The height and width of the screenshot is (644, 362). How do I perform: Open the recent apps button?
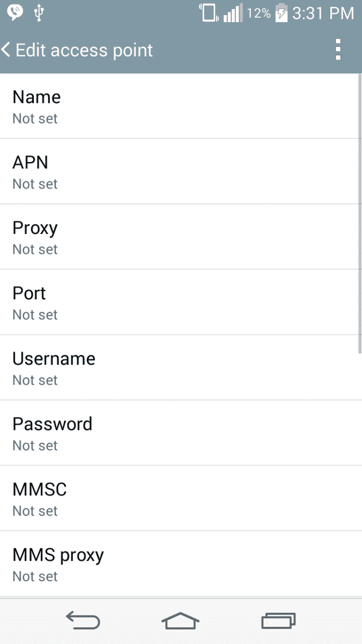click(x=278, y=621)
